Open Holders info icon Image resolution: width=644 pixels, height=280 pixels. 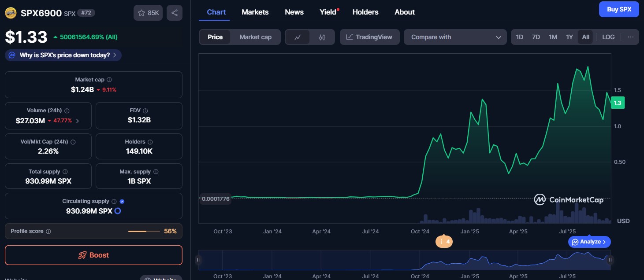150,142
